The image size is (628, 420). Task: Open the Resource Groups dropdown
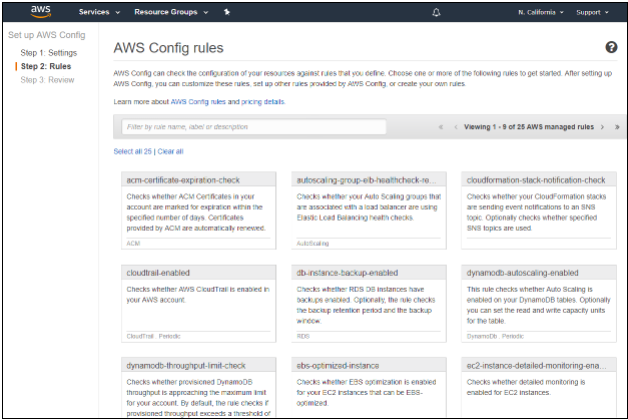pos(171,12)
